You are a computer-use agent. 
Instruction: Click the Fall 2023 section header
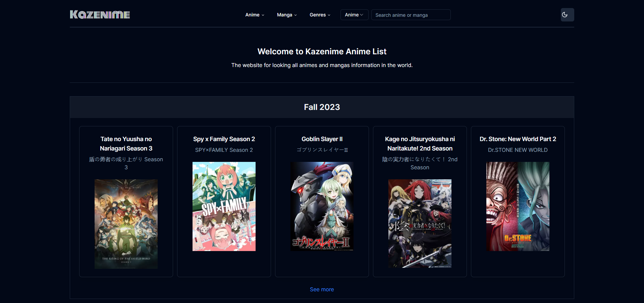322,107
